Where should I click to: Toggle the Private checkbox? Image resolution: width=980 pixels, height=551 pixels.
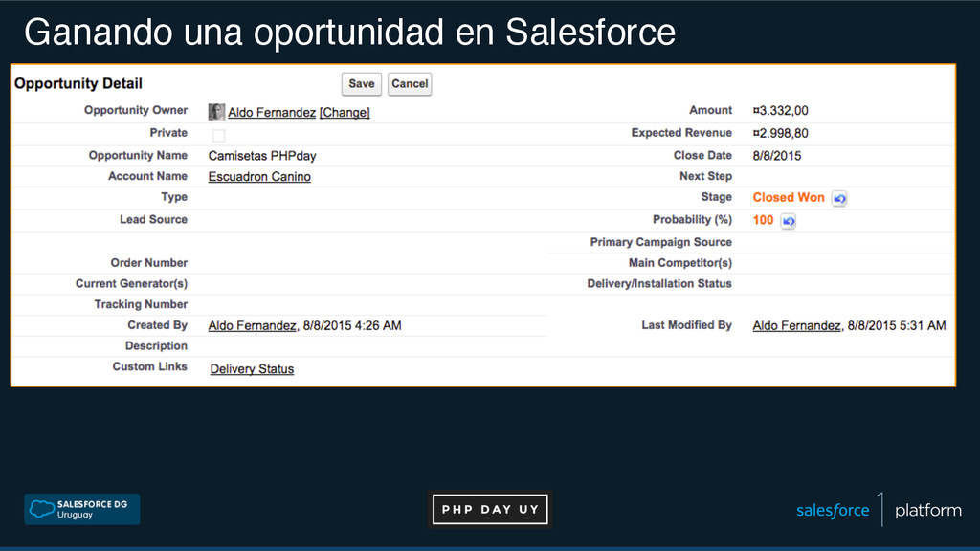pos(218,135)
